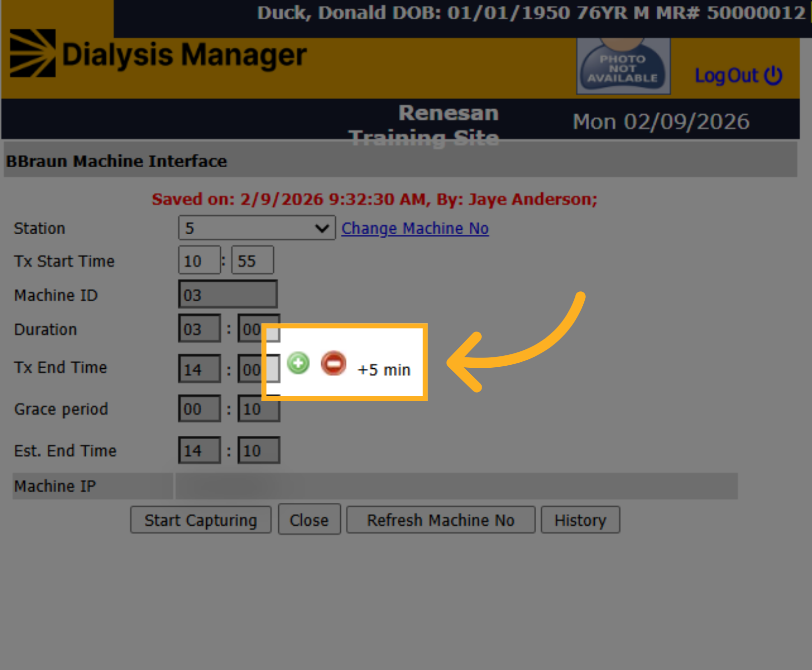Open the Station dropdown
Image resolution: width=812 pixels, height=670 pixels.
(x=256, y=228)
